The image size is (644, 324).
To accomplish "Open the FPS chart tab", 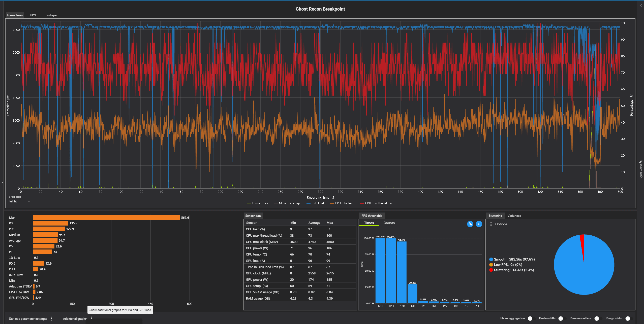I will [x=33, y=15].
